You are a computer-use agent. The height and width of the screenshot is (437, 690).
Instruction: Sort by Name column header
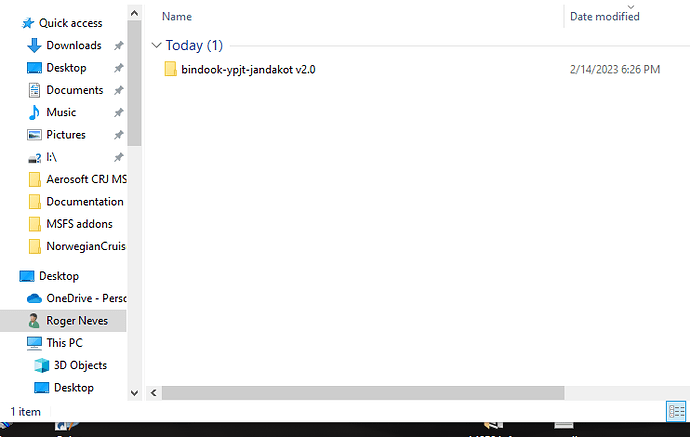(x=177, y=17)
